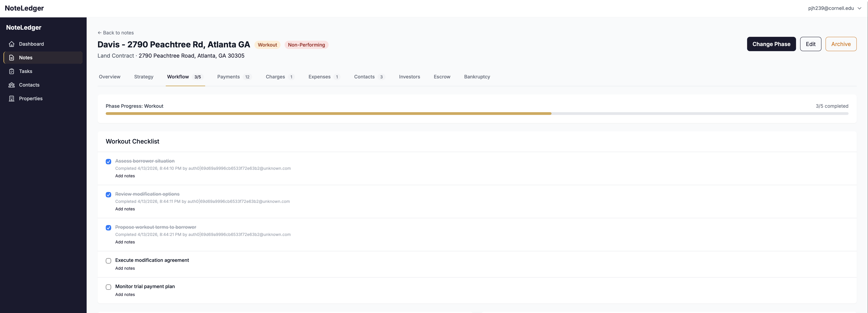Click the Non-Performing status badge
This screenshot has width=868, height=313.
(306, 45)
